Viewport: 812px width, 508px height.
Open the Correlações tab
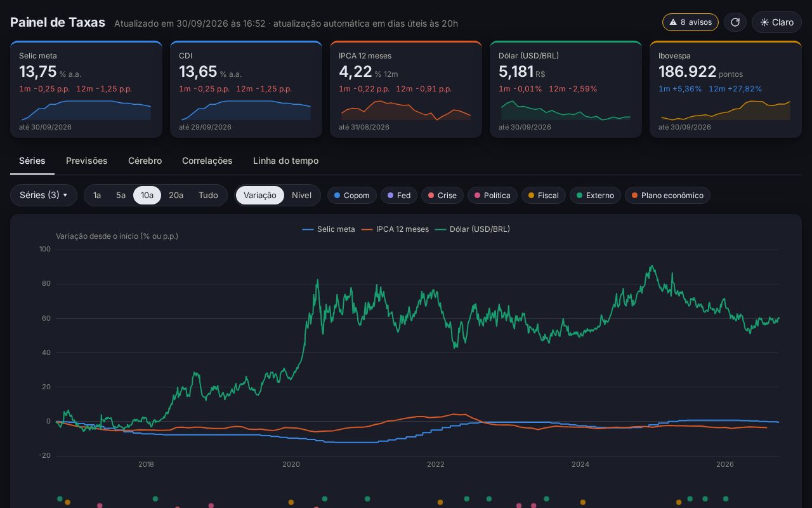click(207, 161)
